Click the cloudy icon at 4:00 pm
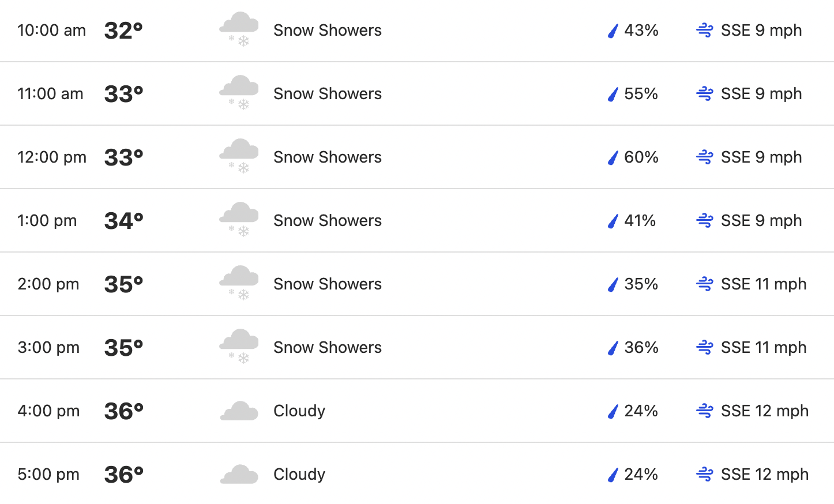The image size is (834, 504). click(x=239, y=411)
